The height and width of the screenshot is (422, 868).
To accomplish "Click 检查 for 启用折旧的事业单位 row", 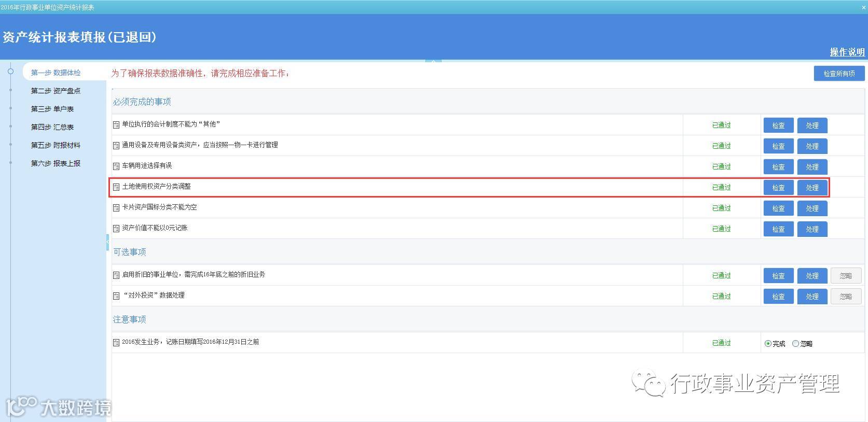I will click(778, 276).
